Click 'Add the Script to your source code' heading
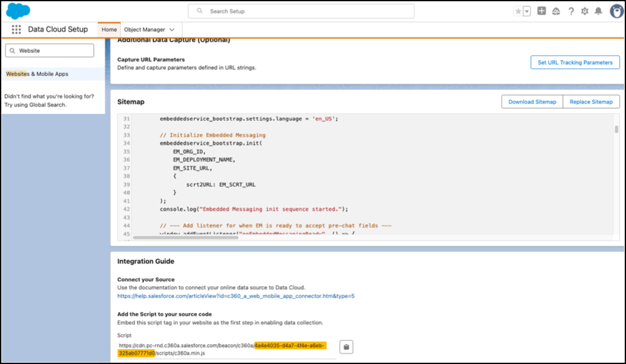This screenshot has width=626, height=364. [x=165, y=314]
